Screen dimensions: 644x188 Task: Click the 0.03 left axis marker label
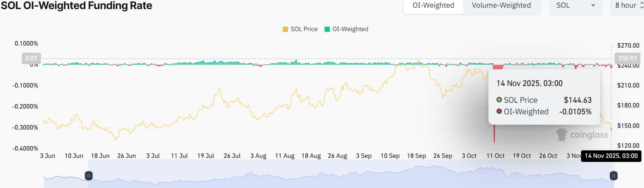[x=31, y=58]
